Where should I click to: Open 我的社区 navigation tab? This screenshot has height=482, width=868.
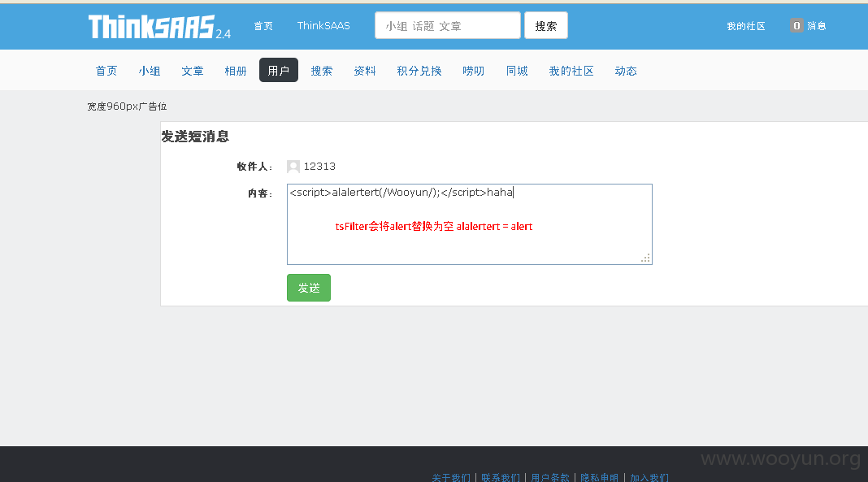click(x=571, y=71)
